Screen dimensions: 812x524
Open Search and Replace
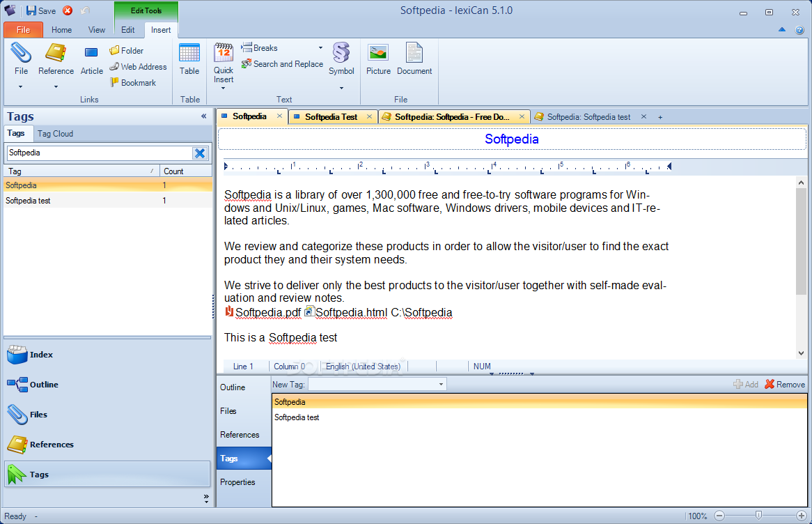click(x=282, y=63)
